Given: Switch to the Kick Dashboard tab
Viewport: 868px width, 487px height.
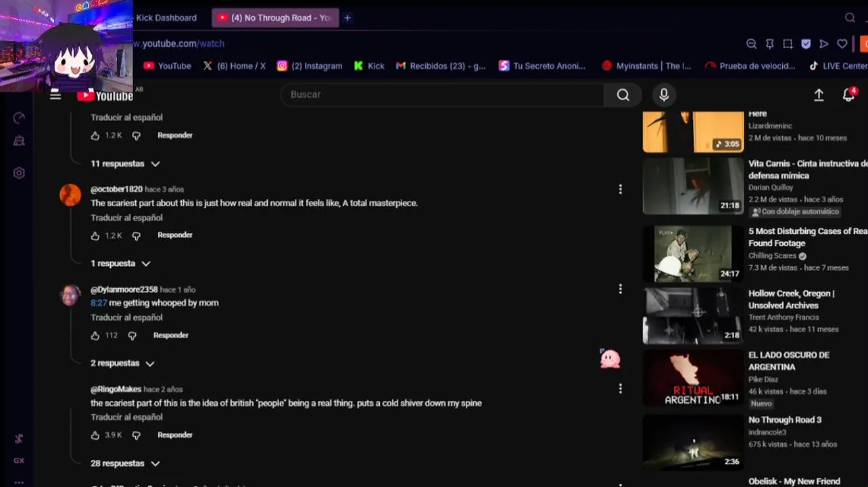Looking at the screenshot, I should [x=166, y=18].
